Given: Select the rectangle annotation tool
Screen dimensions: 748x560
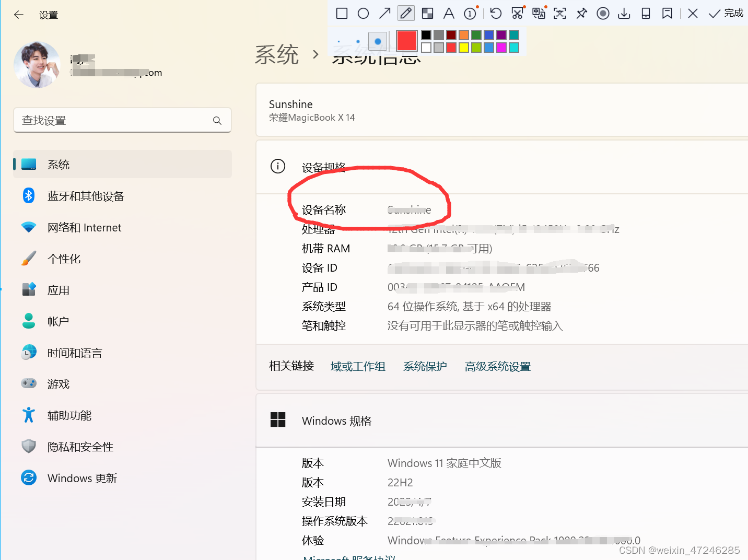Looking at the screenshot, I should point(342,13).
